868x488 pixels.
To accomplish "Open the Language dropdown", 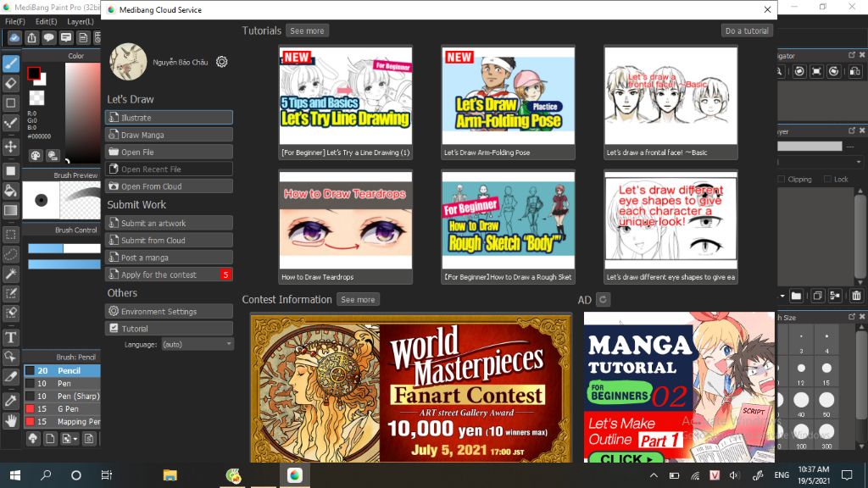I will click(197, 344).
